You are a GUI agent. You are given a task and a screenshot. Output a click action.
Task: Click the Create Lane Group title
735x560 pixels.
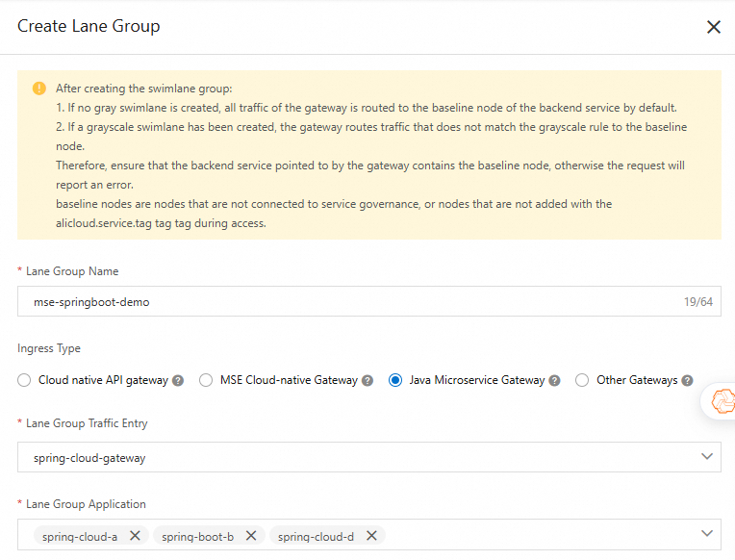pyautogui.click(x=89, y=26)
